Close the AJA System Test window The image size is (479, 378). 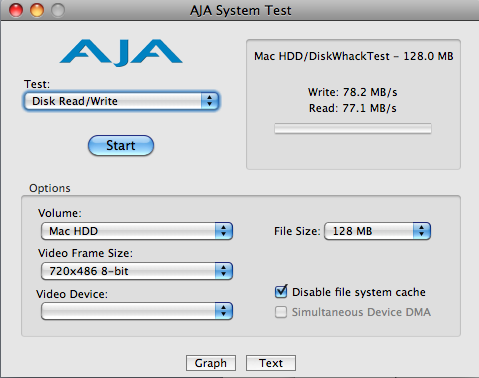pyautogui.click(x=16, y=10)
